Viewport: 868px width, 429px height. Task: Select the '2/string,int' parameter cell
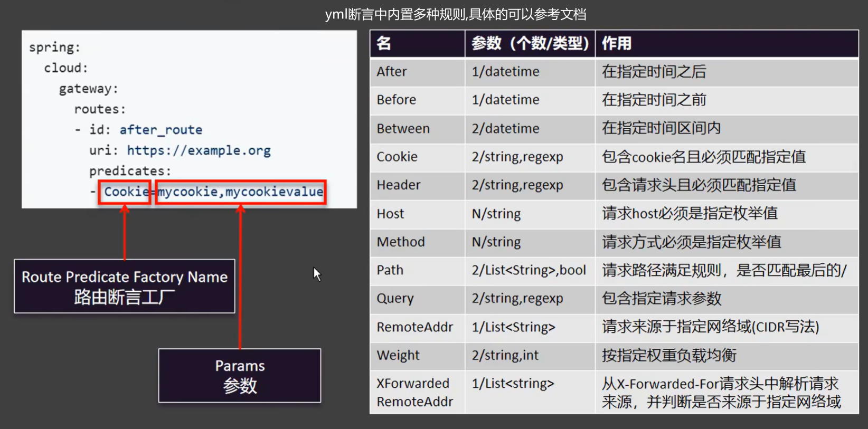530,356
